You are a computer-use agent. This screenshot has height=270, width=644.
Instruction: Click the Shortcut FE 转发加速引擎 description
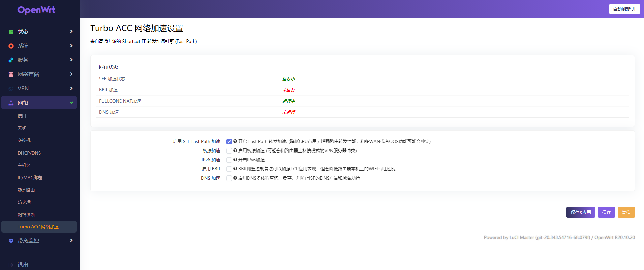[x=144, y=41]
